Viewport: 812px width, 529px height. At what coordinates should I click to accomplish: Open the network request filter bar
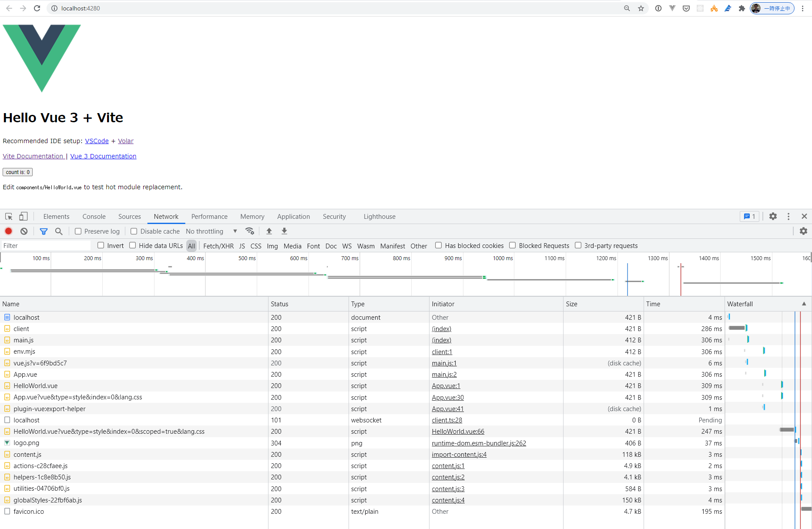pyautogui.click(x=44, y=231)
